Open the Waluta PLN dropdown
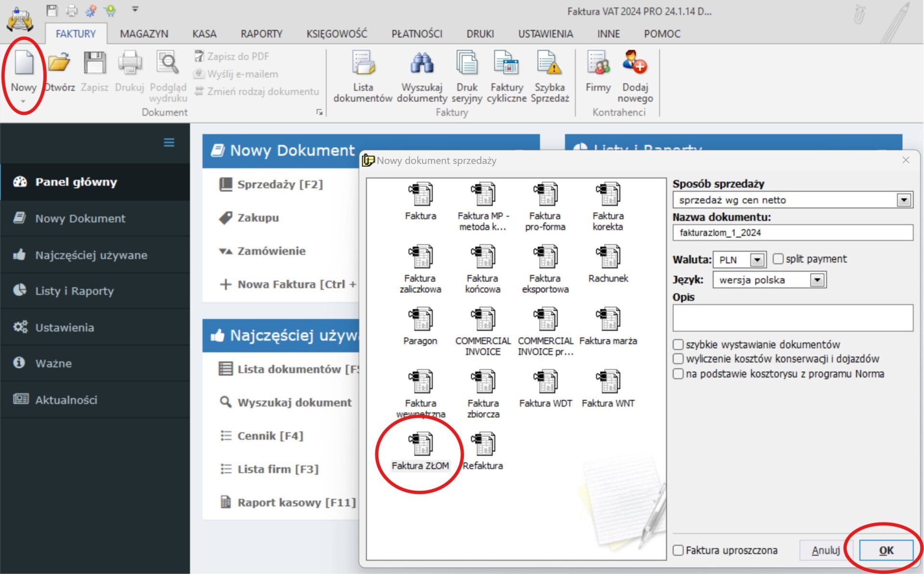The width and height of the screenshot is (924, 574). tap(757, 260)
